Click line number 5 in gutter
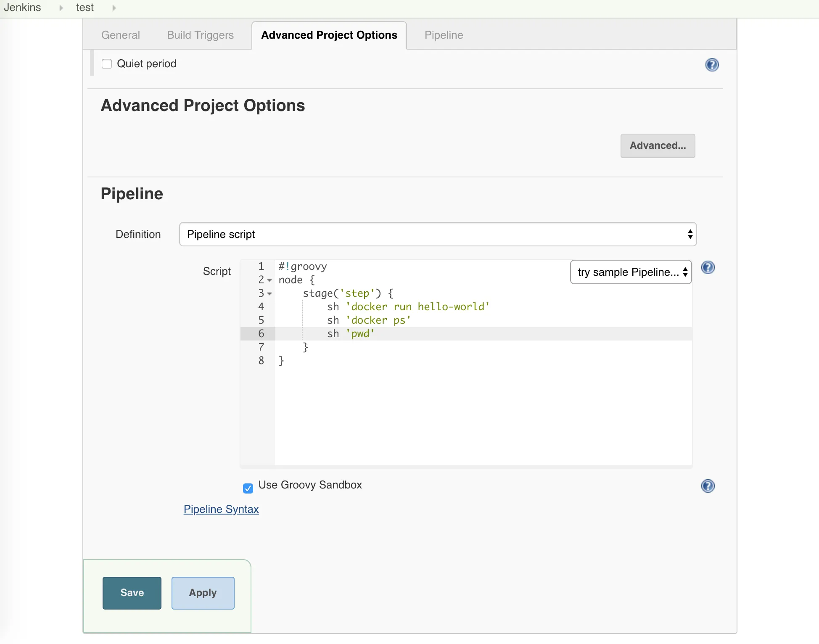Viewport: 819px width, 644px height. click(261, 320)
